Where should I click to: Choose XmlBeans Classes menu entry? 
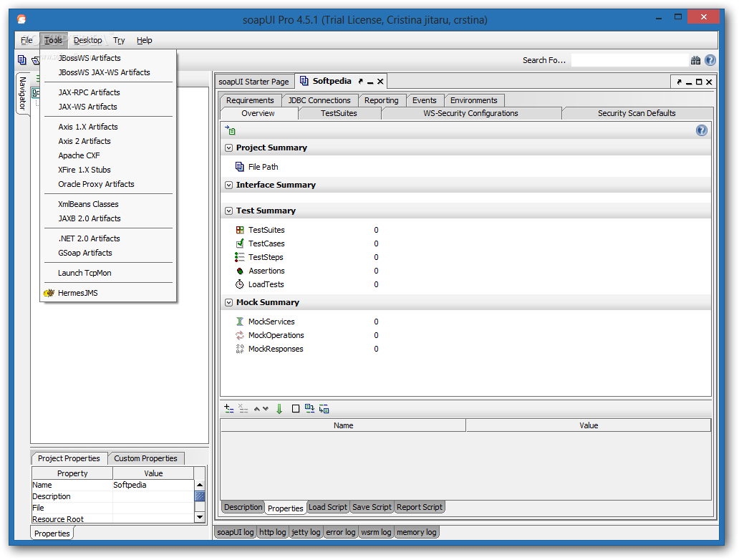click(x=88, y=204)
